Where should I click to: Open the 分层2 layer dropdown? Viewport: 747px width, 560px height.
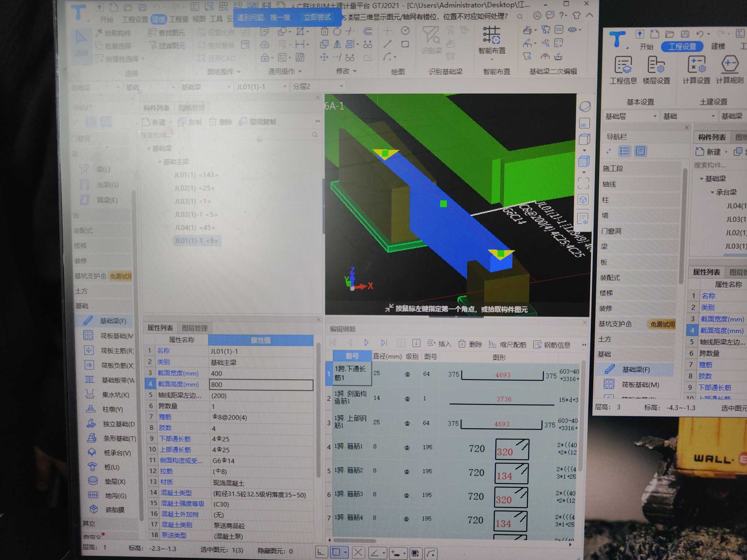tap(317, 86)
